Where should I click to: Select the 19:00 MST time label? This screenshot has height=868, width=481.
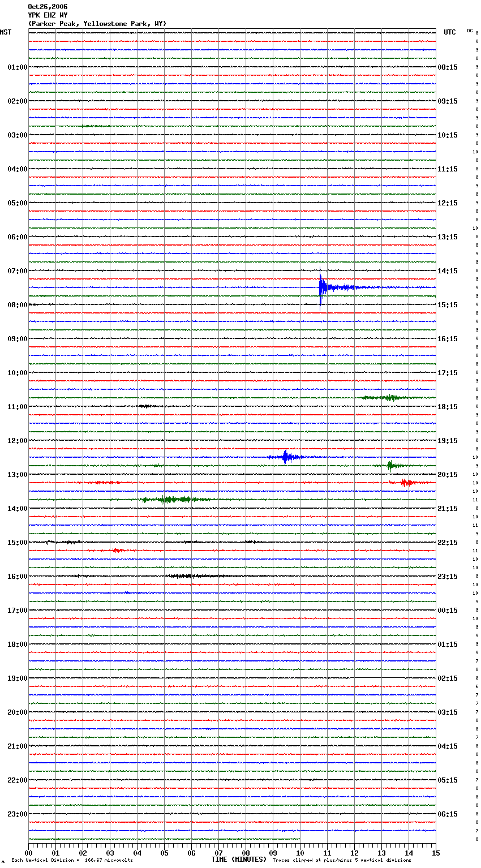coord(18,678)
